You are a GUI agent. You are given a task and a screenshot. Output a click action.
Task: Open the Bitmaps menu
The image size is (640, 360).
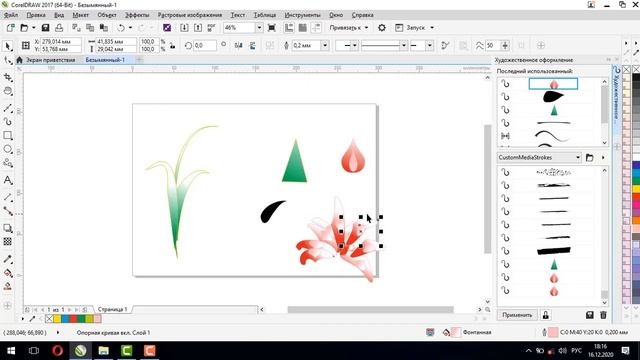coord(190,15)
